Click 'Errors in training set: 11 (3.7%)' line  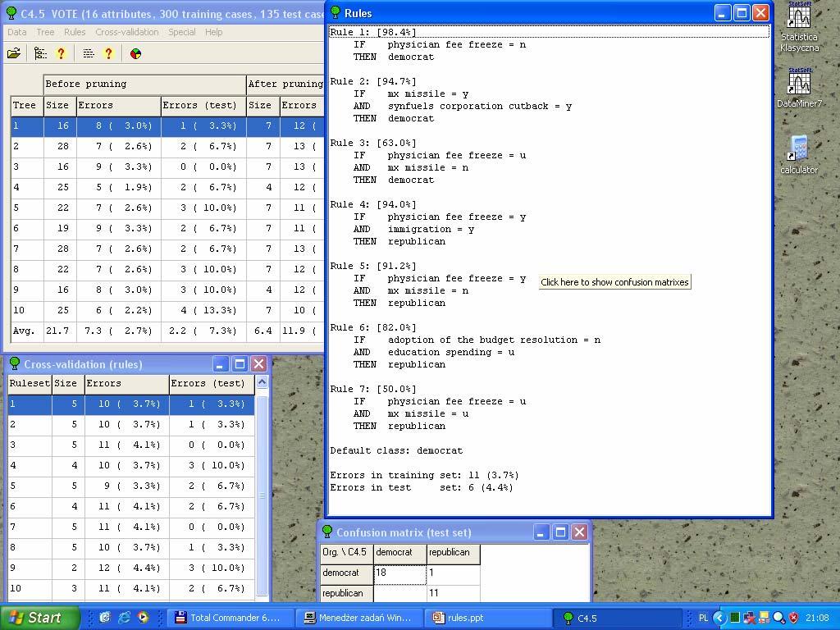[x=424, y=475]
